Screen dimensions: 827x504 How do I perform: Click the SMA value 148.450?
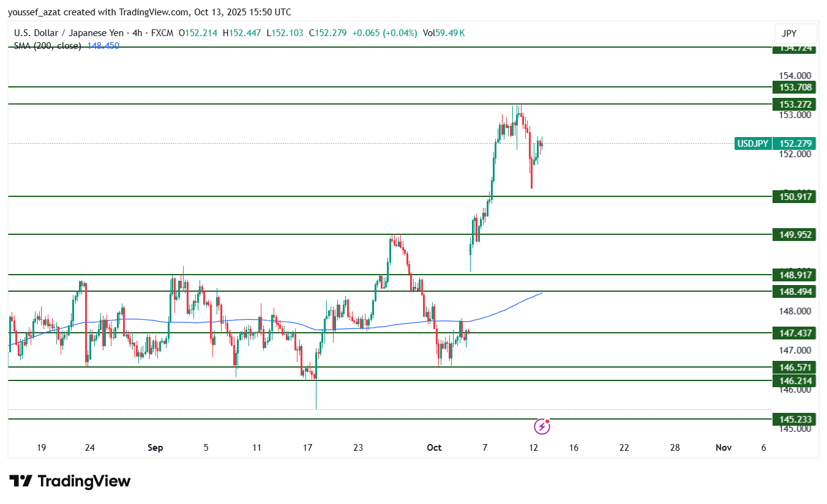pos(103,46)
